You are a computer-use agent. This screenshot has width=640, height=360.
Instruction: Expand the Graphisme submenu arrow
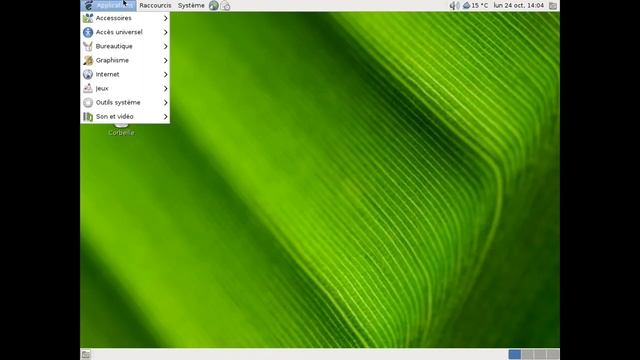click(165, 60)
